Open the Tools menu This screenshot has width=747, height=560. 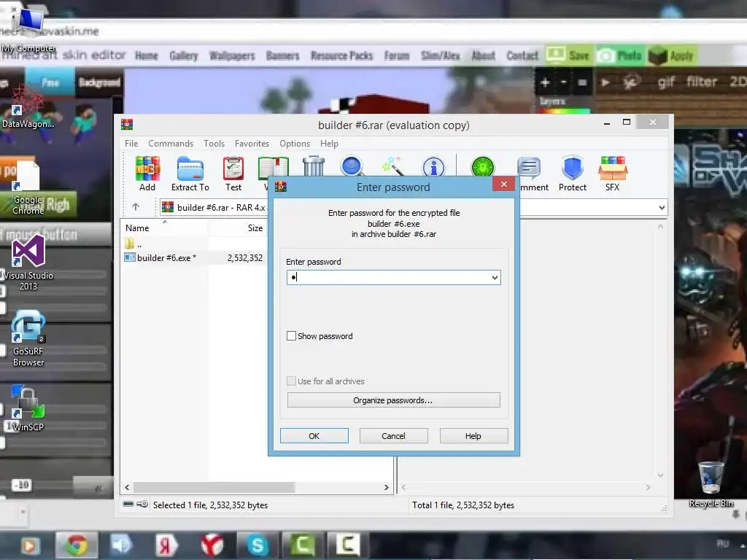click(x=214, y=144)
